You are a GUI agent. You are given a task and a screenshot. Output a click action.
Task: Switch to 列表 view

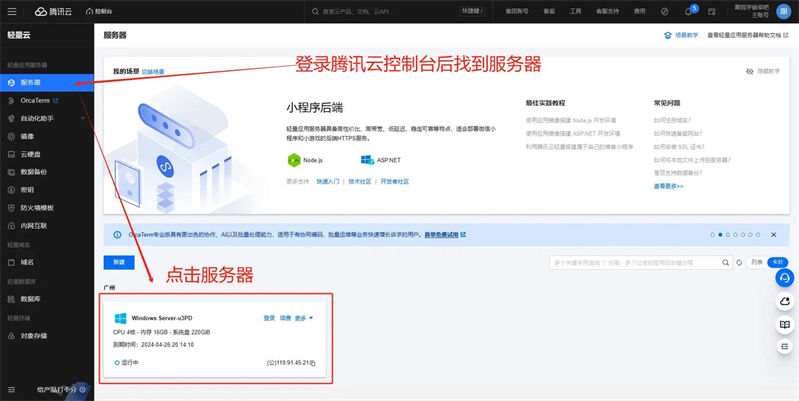tap(757, 262)
